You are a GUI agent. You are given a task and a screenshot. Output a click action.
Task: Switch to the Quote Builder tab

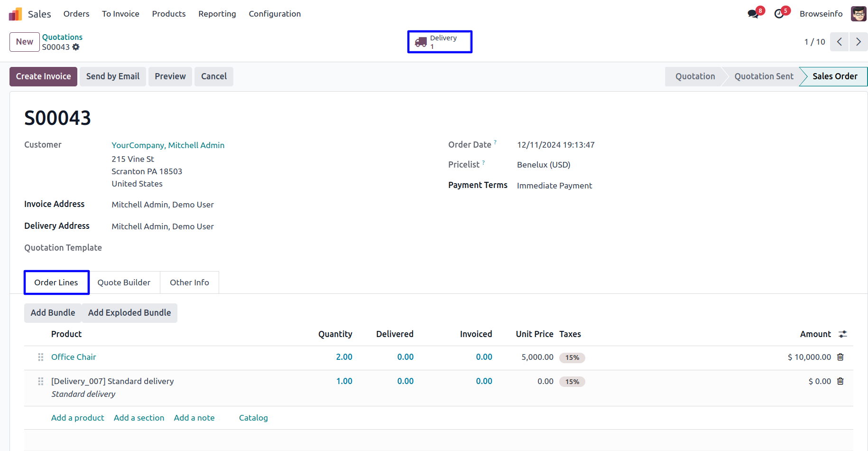124,282
